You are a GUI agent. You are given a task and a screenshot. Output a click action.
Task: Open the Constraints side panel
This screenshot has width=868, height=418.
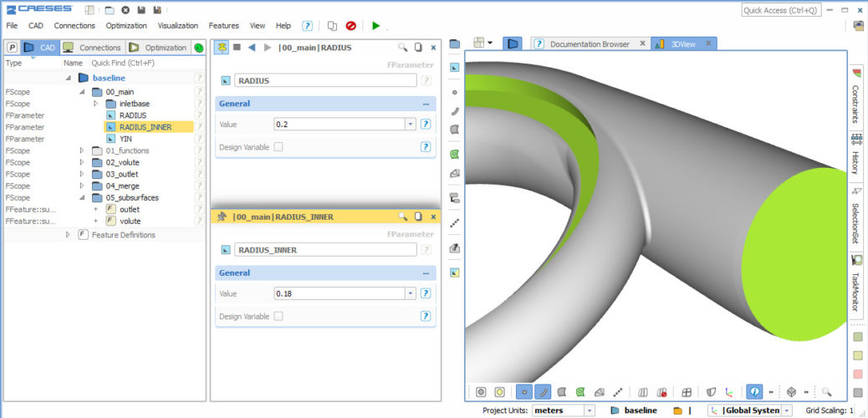856,103
